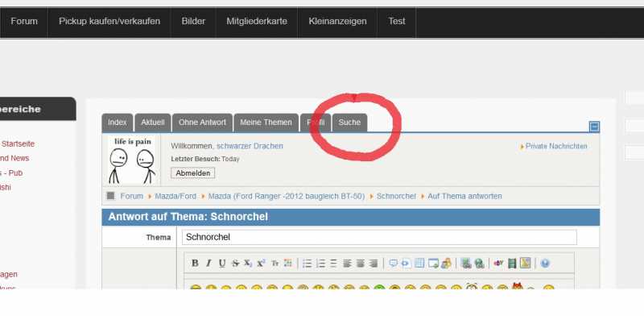Insert an unordered bullet list

click(x=308, y=264)
